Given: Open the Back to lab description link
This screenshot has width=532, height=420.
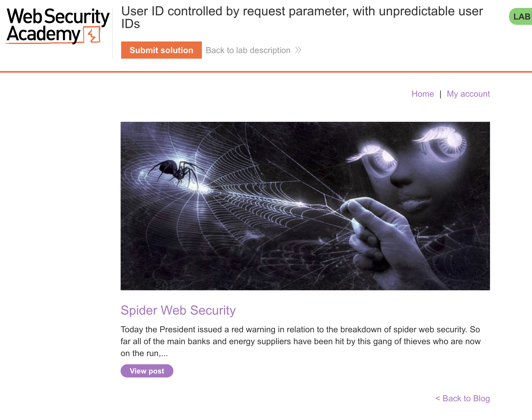Looking at the screenshot, I should click(x=248, y=50).
